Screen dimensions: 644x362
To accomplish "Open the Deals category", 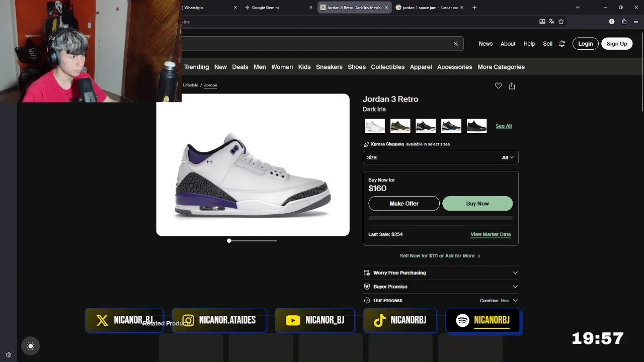I will click(x=240, y=67).
